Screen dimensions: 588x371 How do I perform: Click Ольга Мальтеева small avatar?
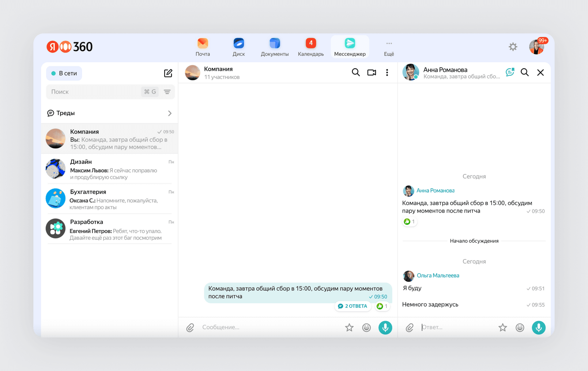pos(409,276)
